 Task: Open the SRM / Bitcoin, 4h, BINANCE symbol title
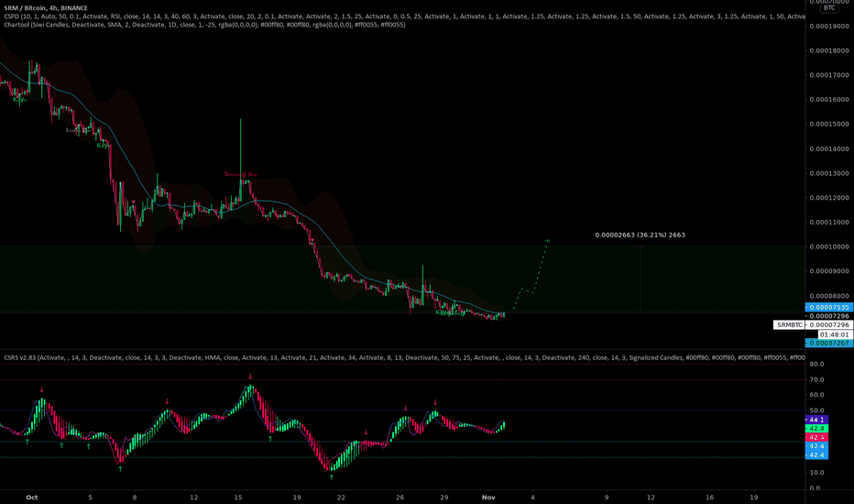[46, 8]
